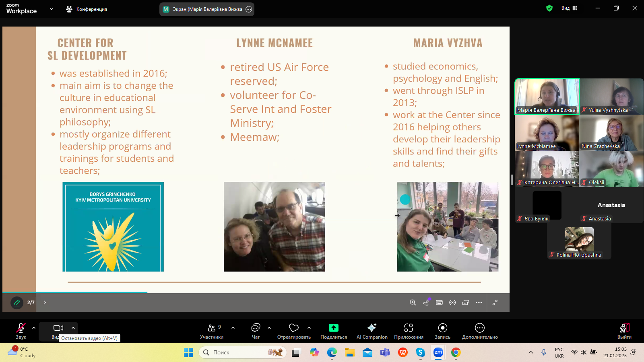
Task: Click the slide progress bar
Action: [x=75, y=292]
